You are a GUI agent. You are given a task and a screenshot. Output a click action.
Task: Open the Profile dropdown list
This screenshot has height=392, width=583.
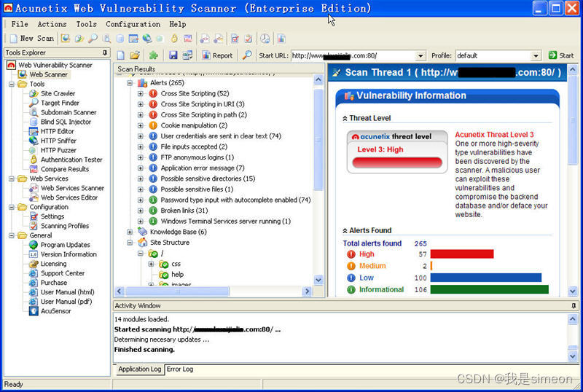coord(536,56)
